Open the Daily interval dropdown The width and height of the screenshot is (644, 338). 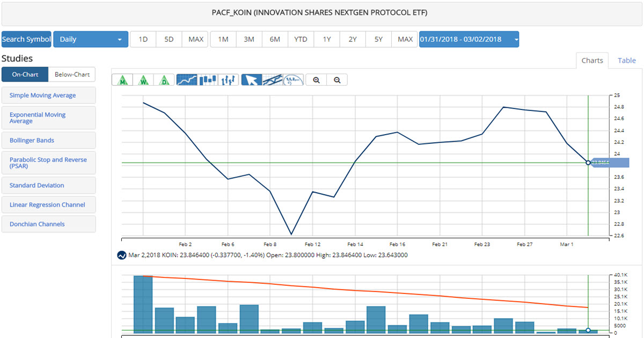coord(91,39)
